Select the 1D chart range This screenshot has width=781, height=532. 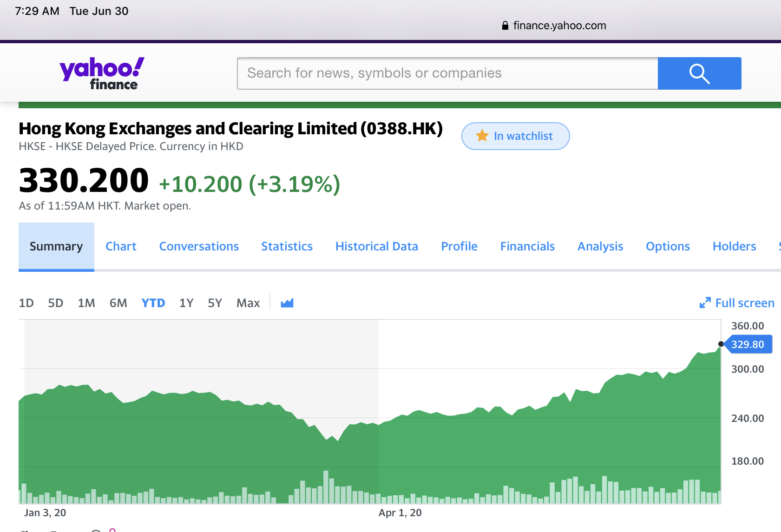[x=26, y=303]
